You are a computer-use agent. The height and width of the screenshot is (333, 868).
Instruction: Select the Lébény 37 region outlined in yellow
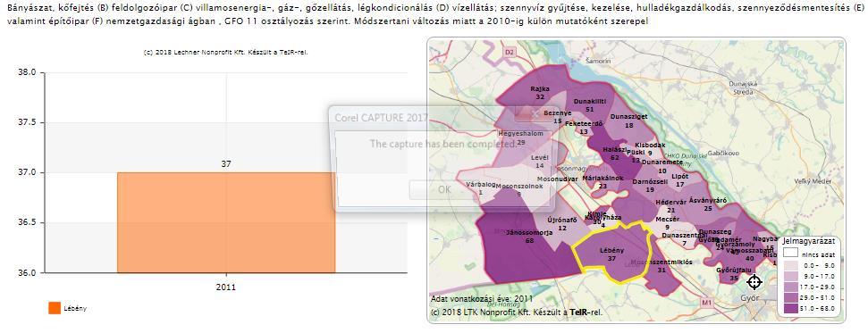click(611, 254)
